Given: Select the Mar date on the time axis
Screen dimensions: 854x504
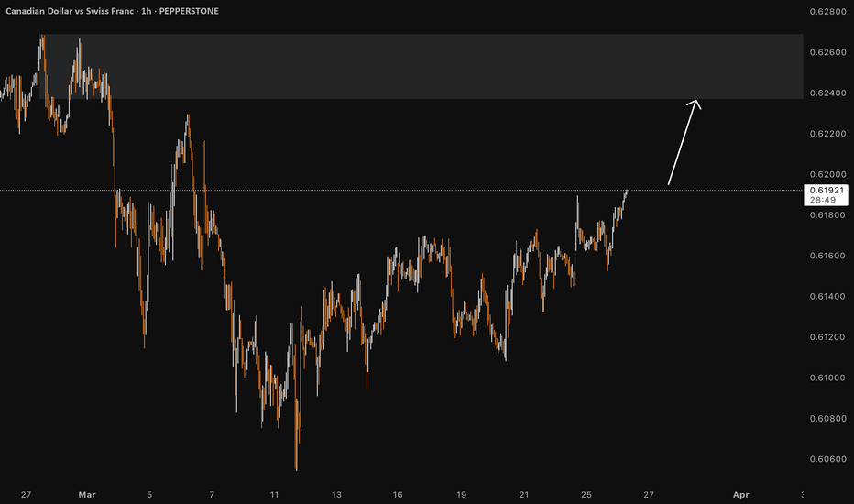Looking at the screenshot, I should point(87,495).
